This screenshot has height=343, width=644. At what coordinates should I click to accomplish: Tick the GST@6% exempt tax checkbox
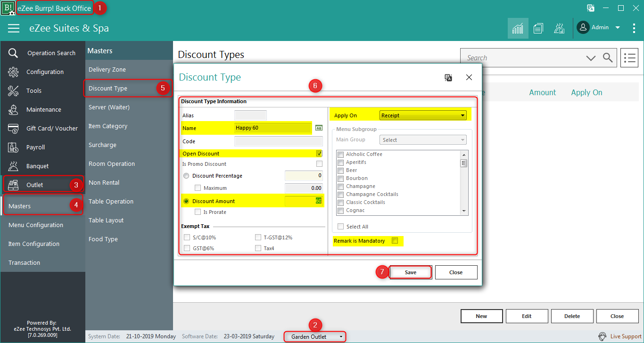(x=187, y=248)
